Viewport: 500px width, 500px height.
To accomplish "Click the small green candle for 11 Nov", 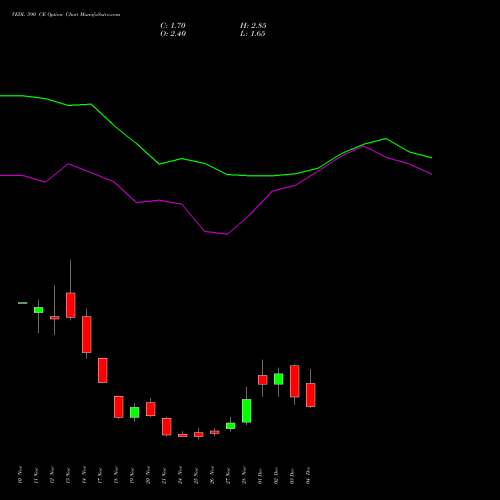I will coord(39,310).
